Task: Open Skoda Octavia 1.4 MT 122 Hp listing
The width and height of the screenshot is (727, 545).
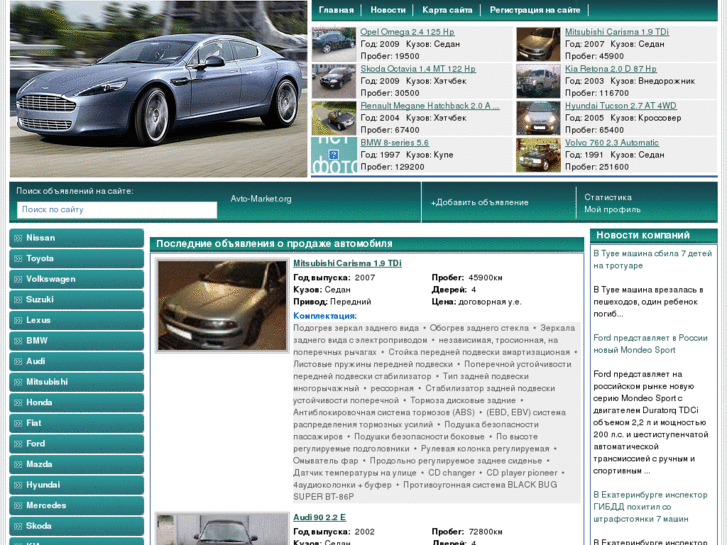Action: pos(418,69)
